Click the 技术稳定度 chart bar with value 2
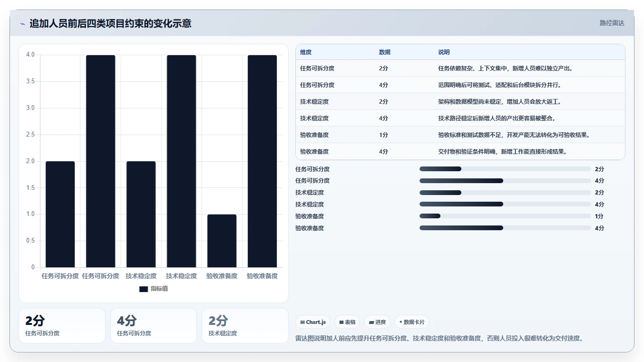This screenshot has height=362, width=644. point(141,214)
